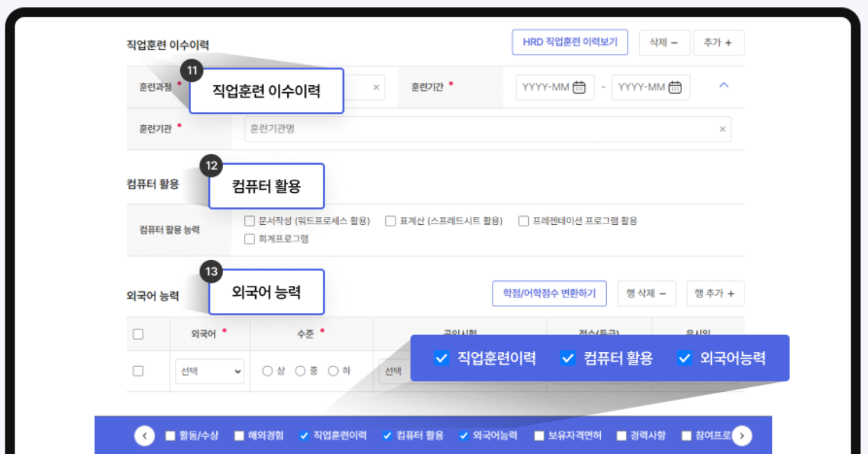This screenshot has width=868, height=465.
Task: Click the left arrow in the bottom section bar
Action: pos(145,435)
